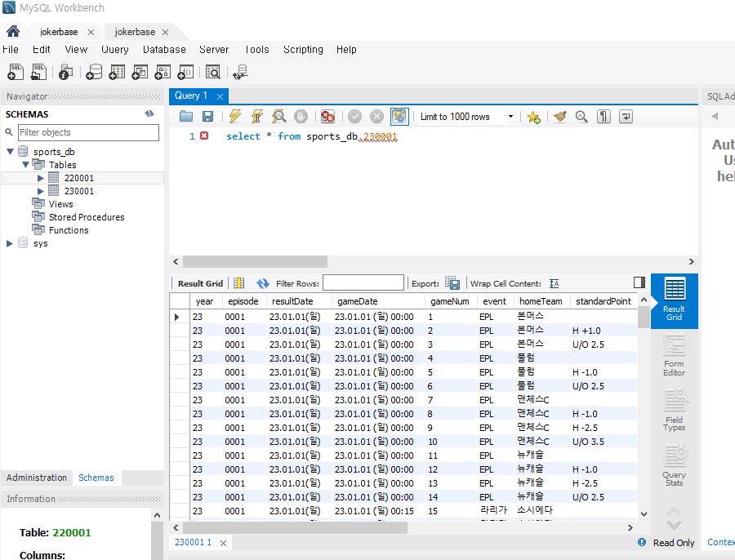Save the script with the disk icon
The image size is (735, 560).
207,116
